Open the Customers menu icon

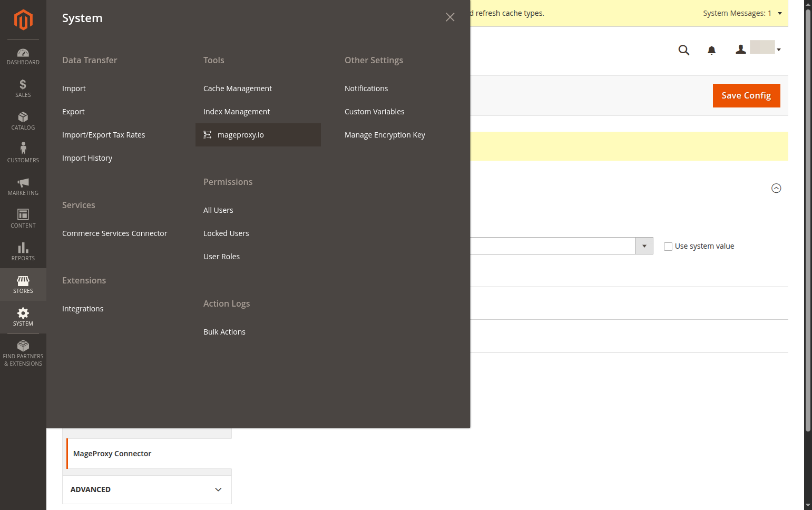click(23, 148)
